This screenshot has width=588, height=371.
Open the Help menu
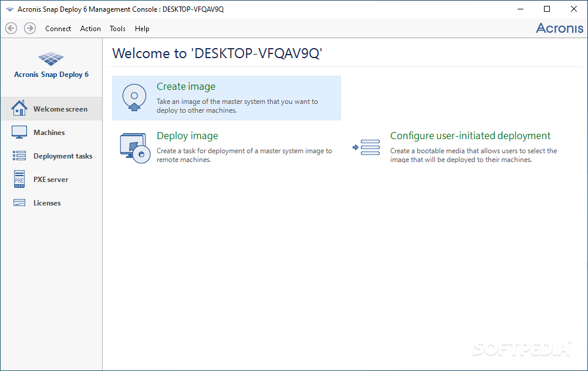point(142,29)
